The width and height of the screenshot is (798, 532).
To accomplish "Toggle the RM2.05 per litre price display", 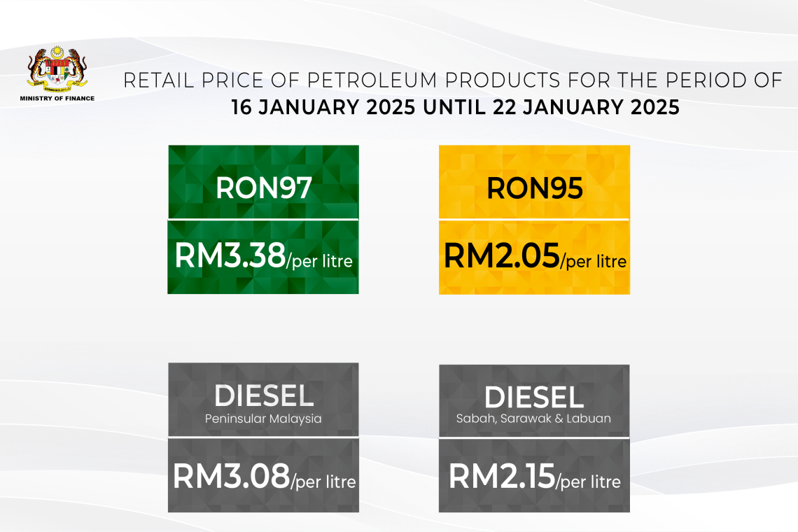I will click(533, 259).
